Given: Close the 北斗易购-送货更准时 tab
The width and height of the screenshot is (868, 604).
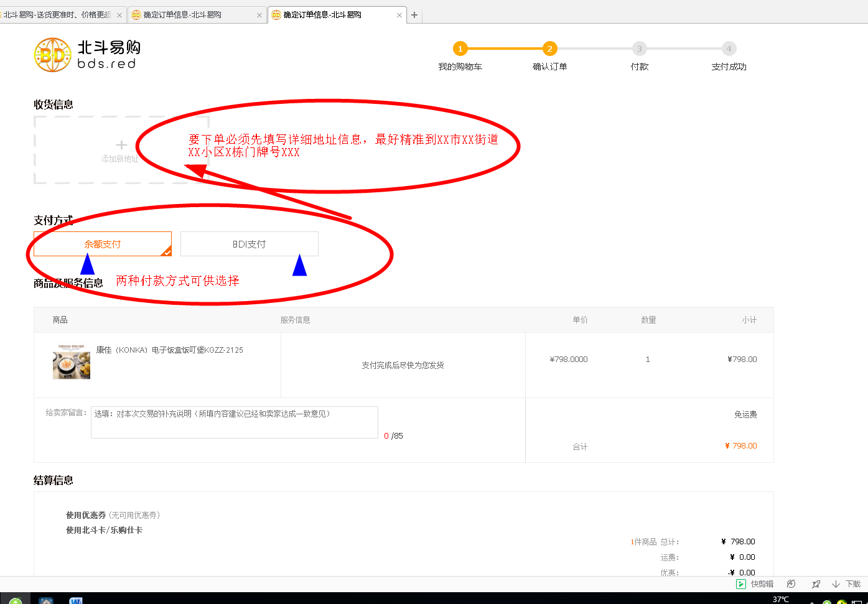Looking at the screenshot, I should (x=119, y=15).
